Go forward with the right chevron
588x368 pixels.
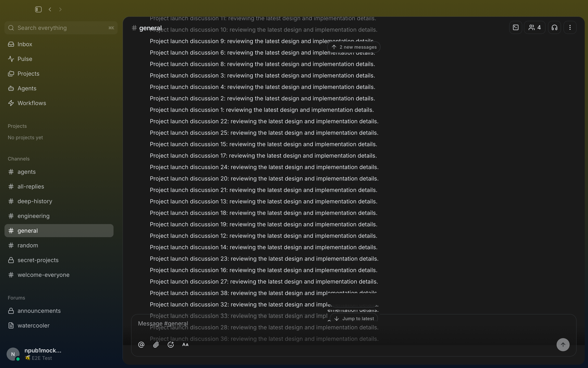coord(60,9)
